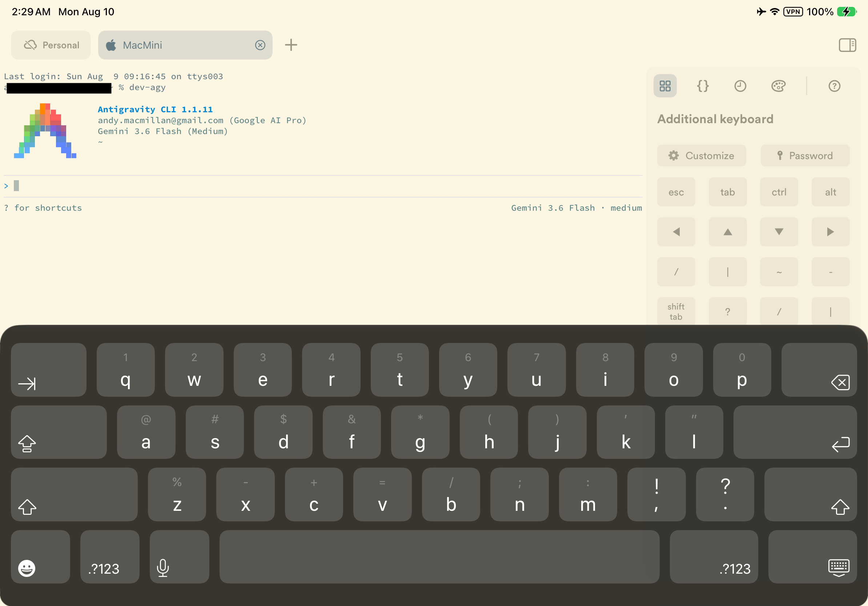Image resolution: width=868 pixels, height=606 pixels.
Task: Close the MacMini tab
Action: [x=260, y=45]
